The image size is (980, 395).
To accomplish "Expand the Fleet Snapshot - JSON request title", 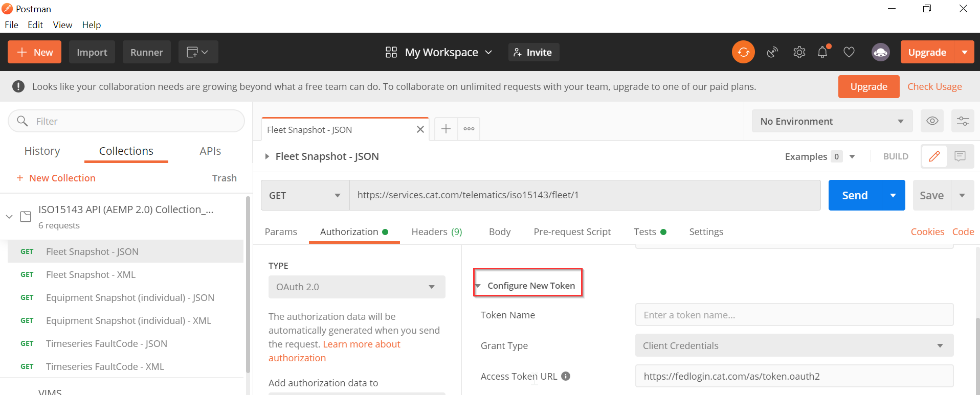I will [266, 156].
